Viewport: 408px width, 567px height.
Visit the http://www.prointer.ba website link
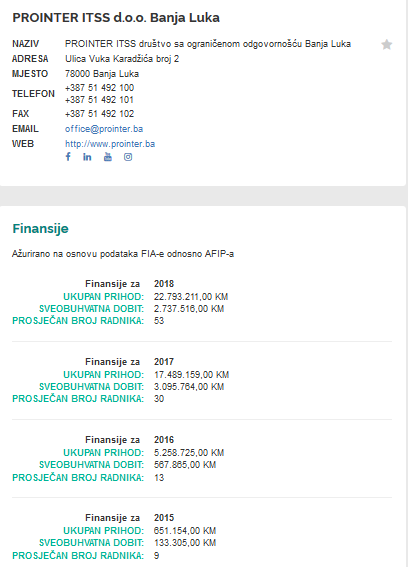pyautogui.click(x=110, y=144)
